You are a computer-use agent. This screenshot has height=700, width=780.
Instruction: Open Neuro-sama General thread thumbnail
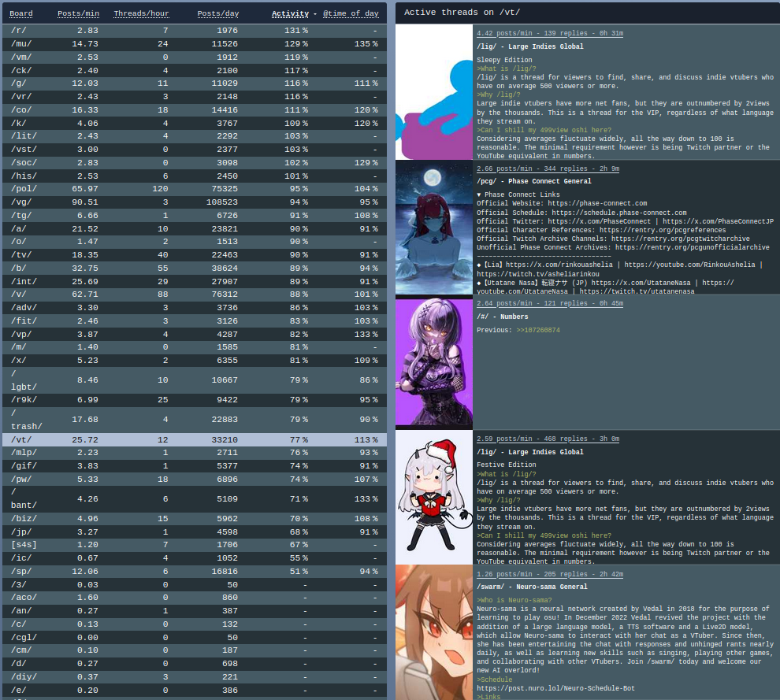click(434, 632)
